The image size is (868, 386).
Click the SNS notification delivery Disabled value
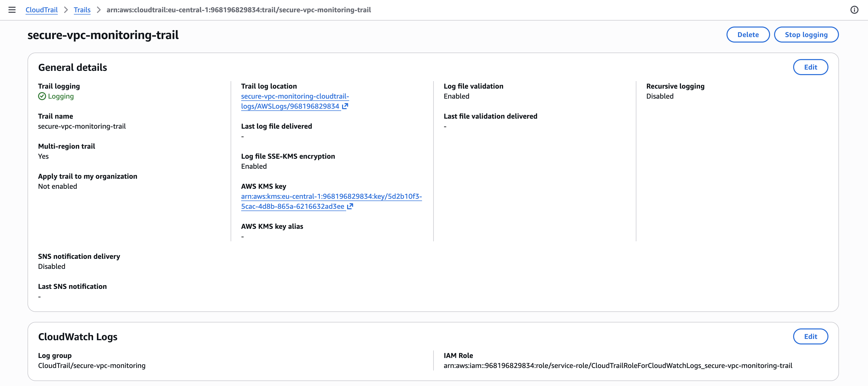pos(52,266)
